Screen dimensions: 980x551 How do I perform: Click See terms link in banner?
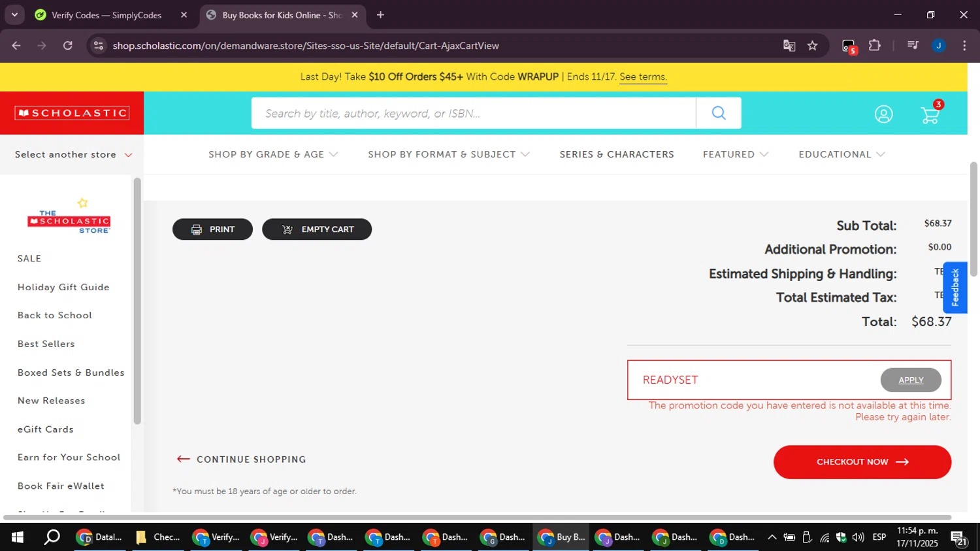[x=644, y=77]
